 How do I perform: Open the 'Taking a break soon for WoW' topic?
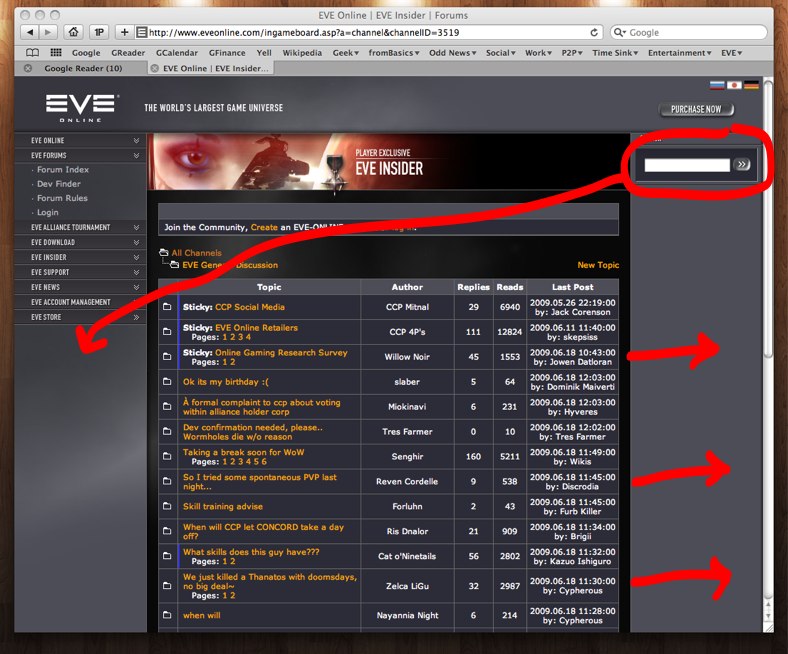pyautogui.click(x=244, y=452)
